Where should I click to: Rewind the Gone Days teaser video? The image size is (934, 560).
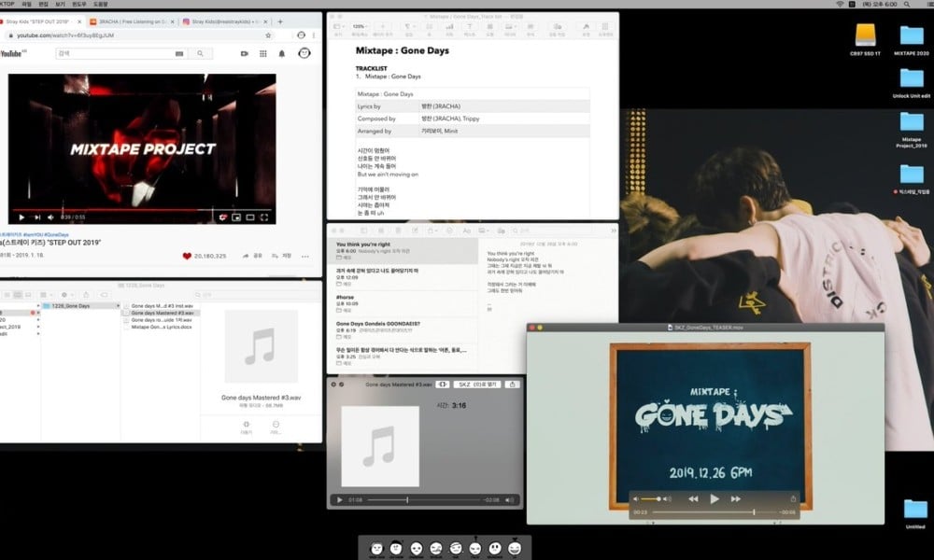click(x=693, y=498)
